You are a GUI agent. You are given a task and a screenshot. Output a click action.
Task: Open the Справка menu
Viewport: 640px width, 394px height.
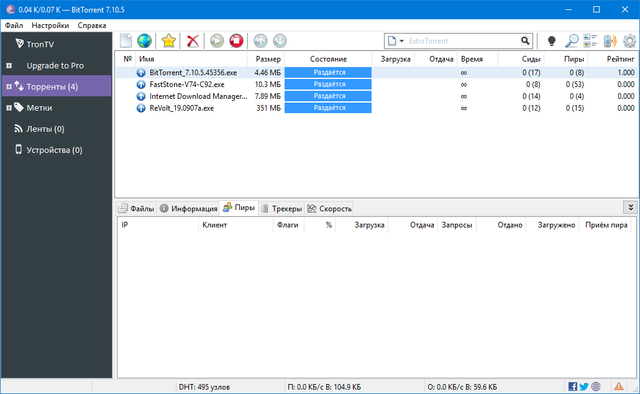[92, 25]
